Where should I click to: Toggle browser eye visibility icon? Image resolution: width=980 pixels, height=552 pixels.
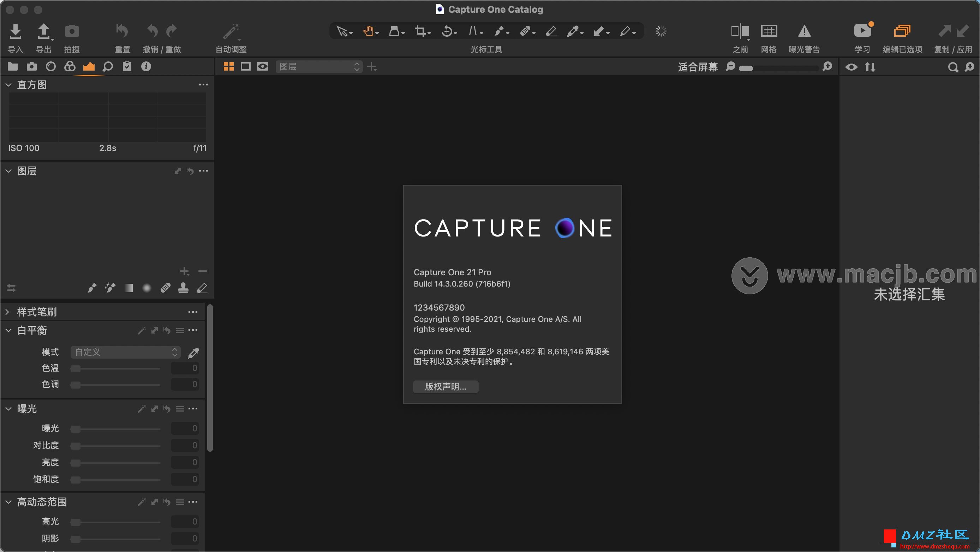point(851,67)
